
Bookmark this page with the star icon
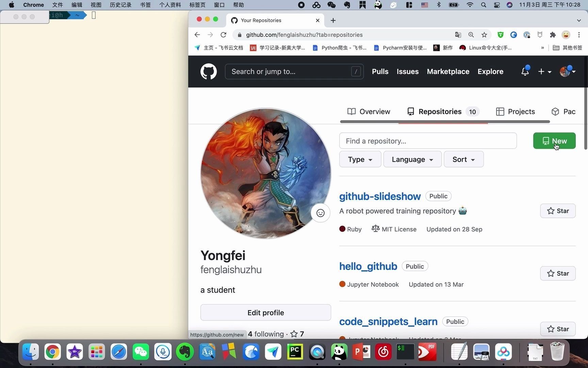pos(484,35)
